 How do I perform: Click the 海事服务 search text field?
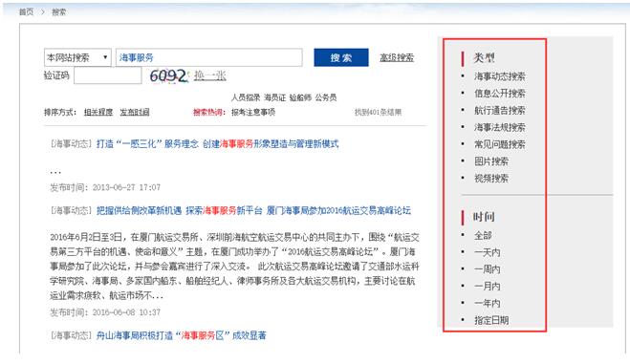tap(209, 57)
